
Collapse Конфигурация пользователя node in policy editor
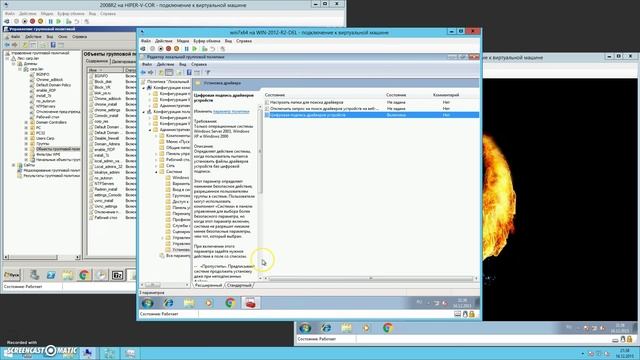point(144,111)
